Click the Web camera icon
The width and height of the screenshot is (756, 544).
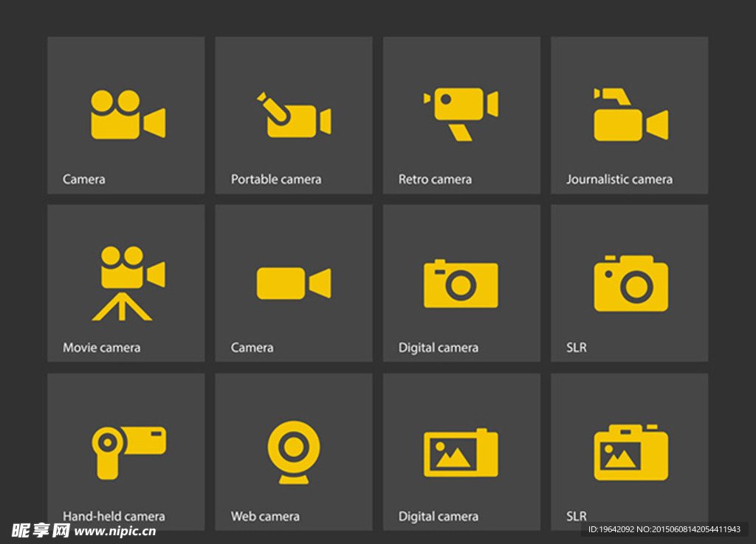(294, 452)
